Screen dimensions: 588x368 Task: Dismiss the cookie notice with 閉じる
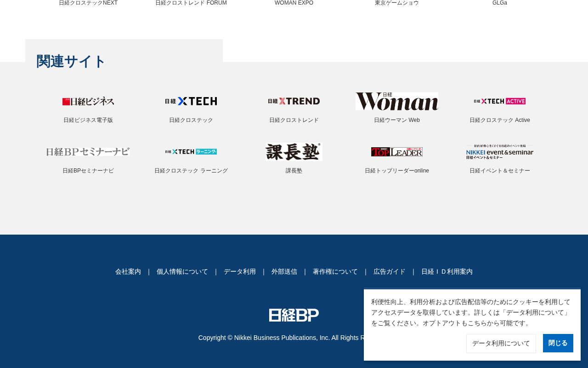tap(558, 343)
